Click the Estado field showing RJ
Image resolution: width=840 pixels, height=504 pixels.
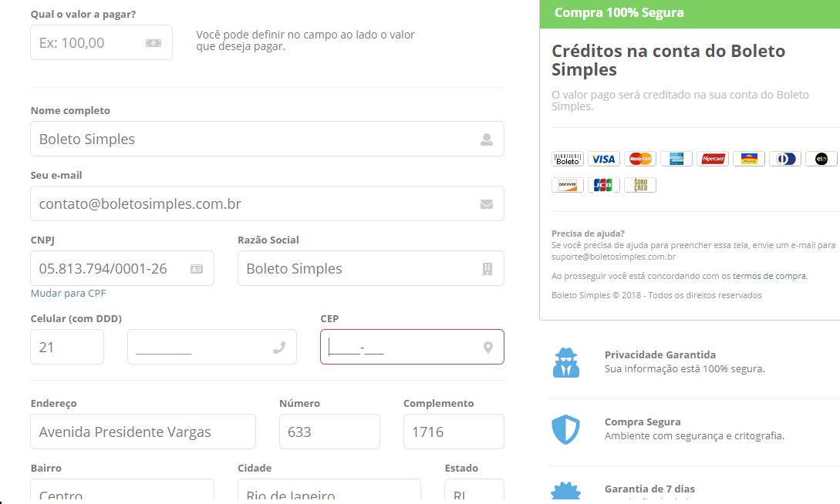coord(474,490)
